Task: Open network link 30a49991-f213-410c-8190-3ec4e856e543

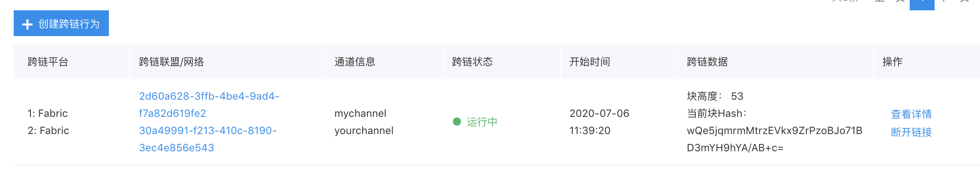Action: pos(208,139)
